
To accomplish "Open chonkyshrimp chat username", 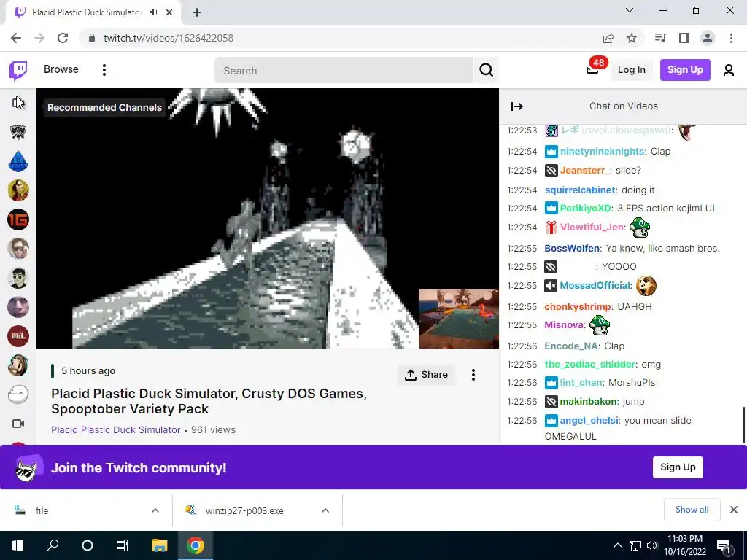I will coord(578,307).
